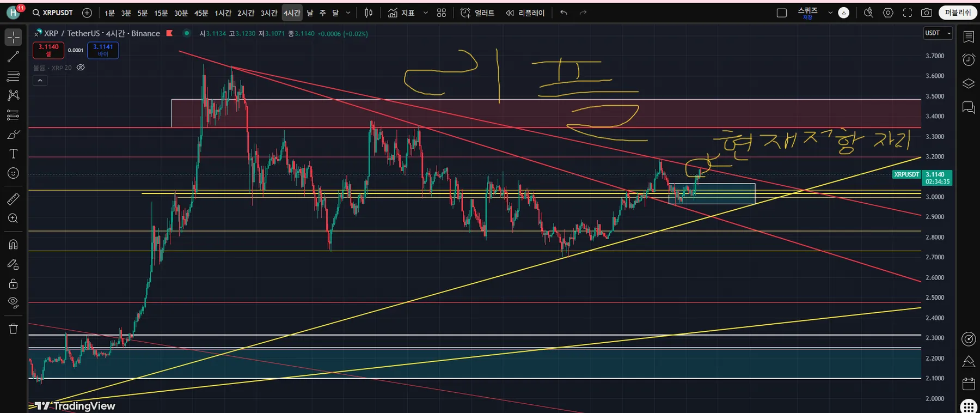Toggle magnet mode for drawings
Image resolution: width=980 pixels, height=413 pixels.
[13, 244]
